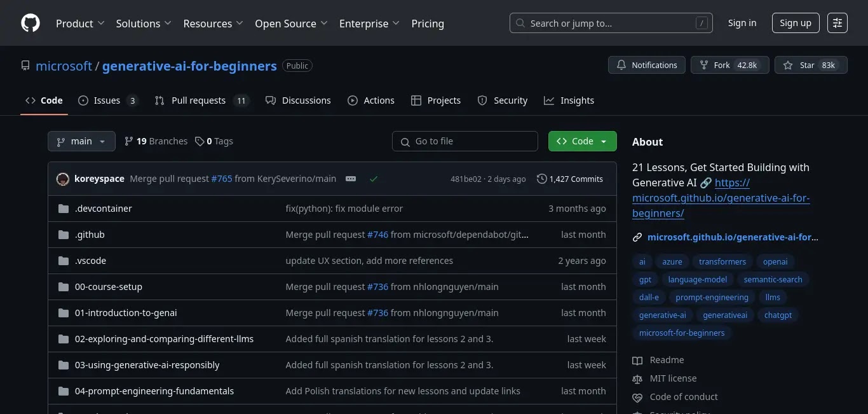Click the bell icon in Notifications
The width and height of the screenshot is (868, 414).
pos(621,65)
